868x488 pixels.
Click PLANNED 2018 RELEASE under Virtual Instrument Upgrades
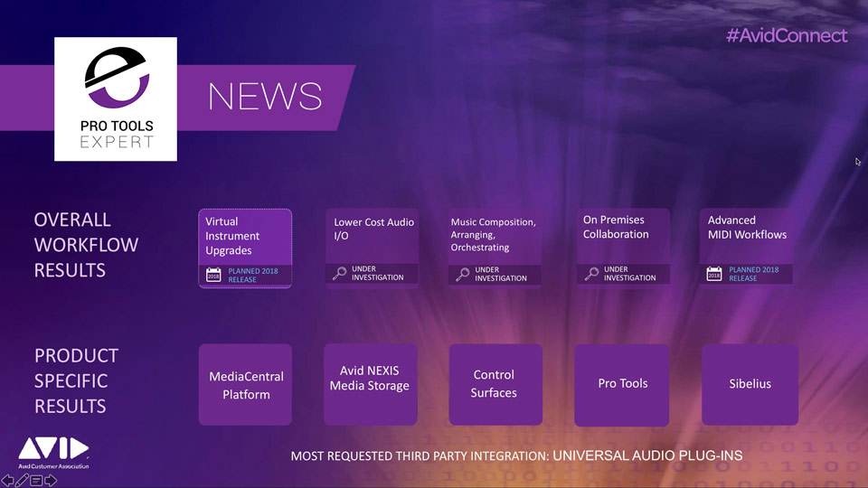click(253, 275)
